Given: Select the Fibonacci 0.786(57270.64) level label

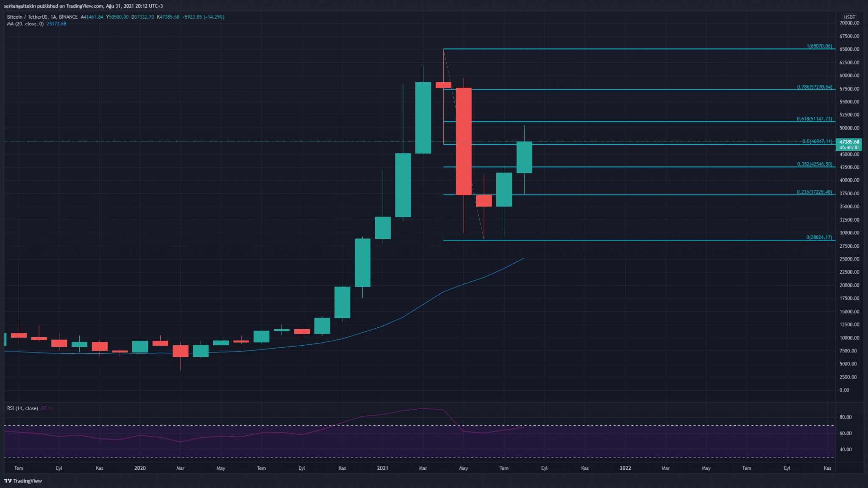Looking at the screenshot, I should coord(814,87).
